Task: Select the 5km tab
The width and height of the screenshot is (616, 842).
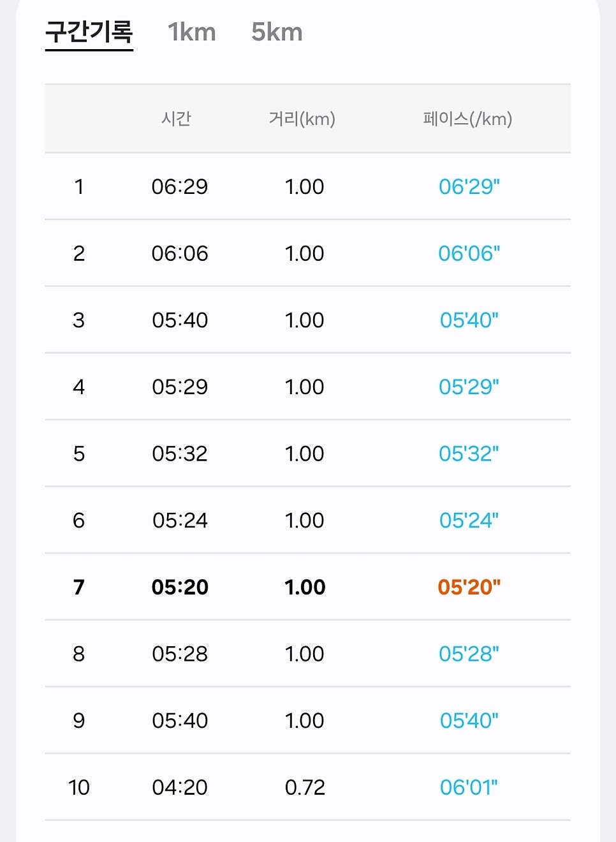Action: [x=277, y=32]
